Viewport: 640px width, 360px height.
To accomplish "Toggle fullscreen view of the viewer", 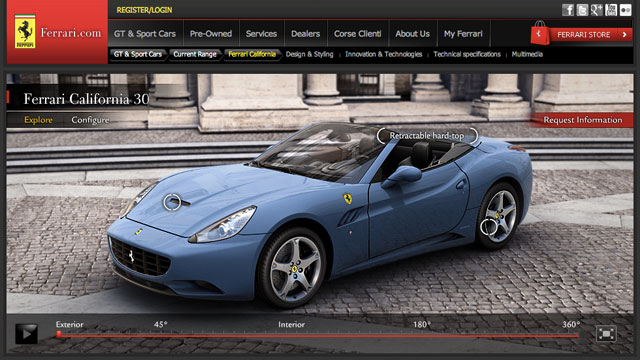I will [606, 334].
